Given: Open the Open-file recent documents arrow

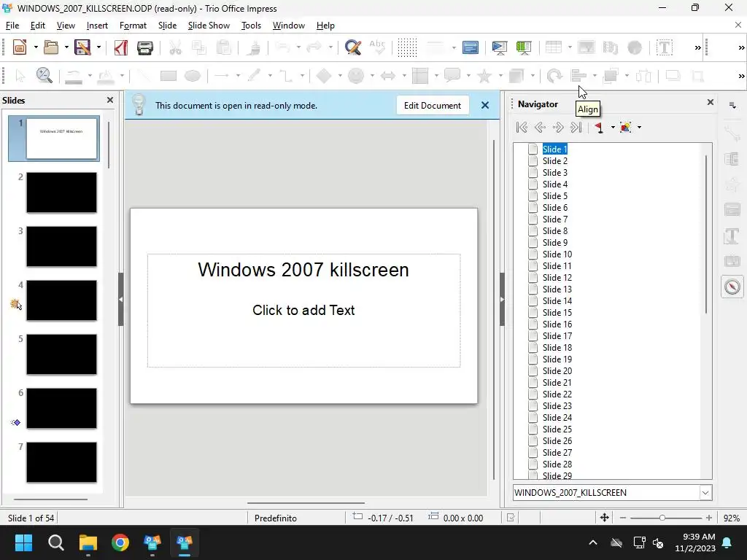Looking at the screenshot, I should pos(66,47).
